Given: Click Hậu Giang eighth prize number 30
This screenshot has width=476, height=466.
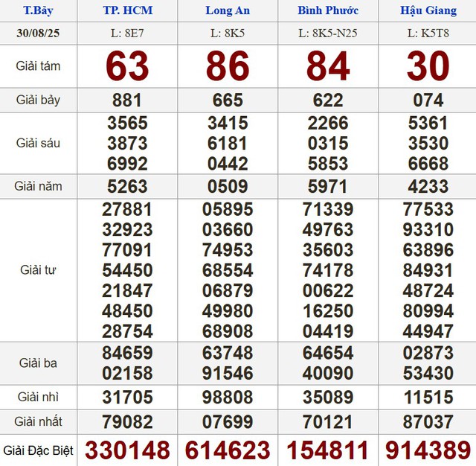Looking at the screenshot, I should [x=428, y=66].
